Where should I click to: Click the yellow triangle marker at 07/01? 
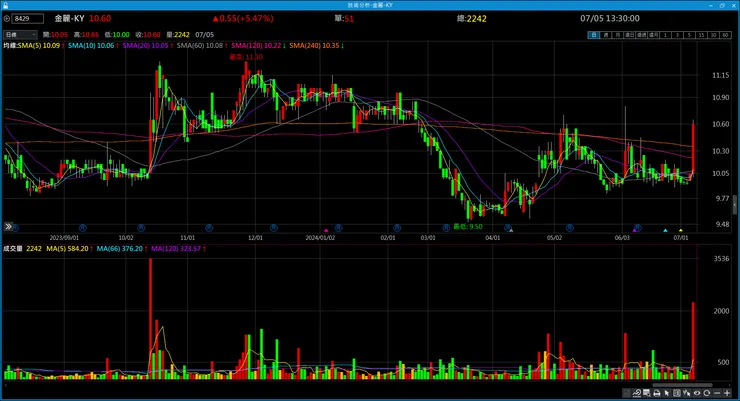[681, 230]
